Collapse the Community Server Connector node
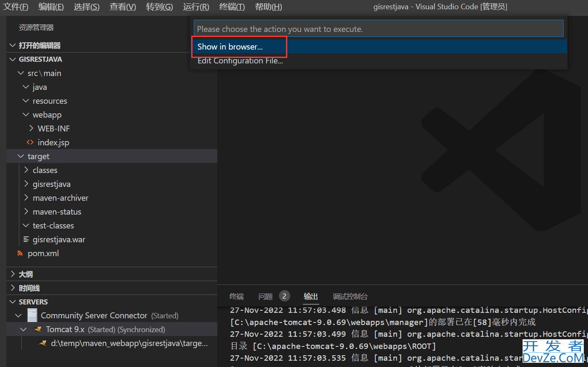 click(x=18, y=315)
